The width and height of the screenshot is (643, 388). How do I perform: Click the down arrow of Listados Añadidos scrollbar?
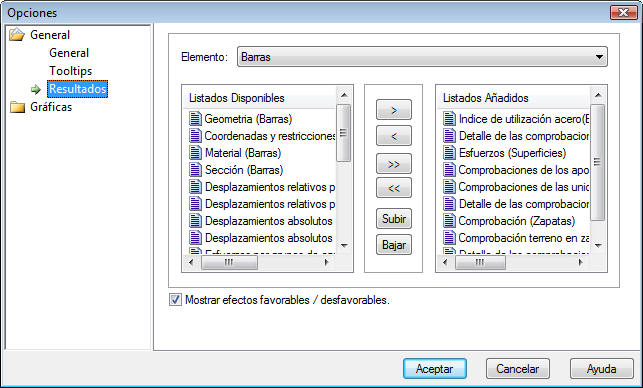[x=598, y=245]
